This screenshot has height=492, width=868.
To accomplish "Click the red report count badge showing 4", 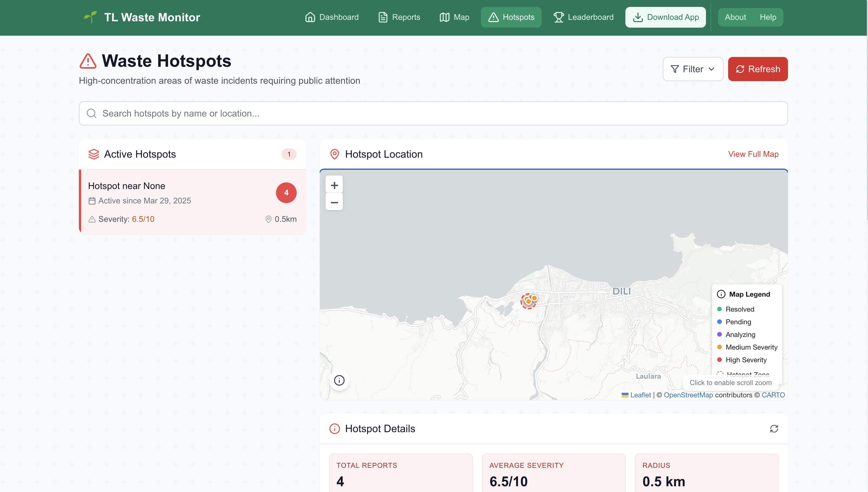I will pyautogui.click(x=286, y=192).
